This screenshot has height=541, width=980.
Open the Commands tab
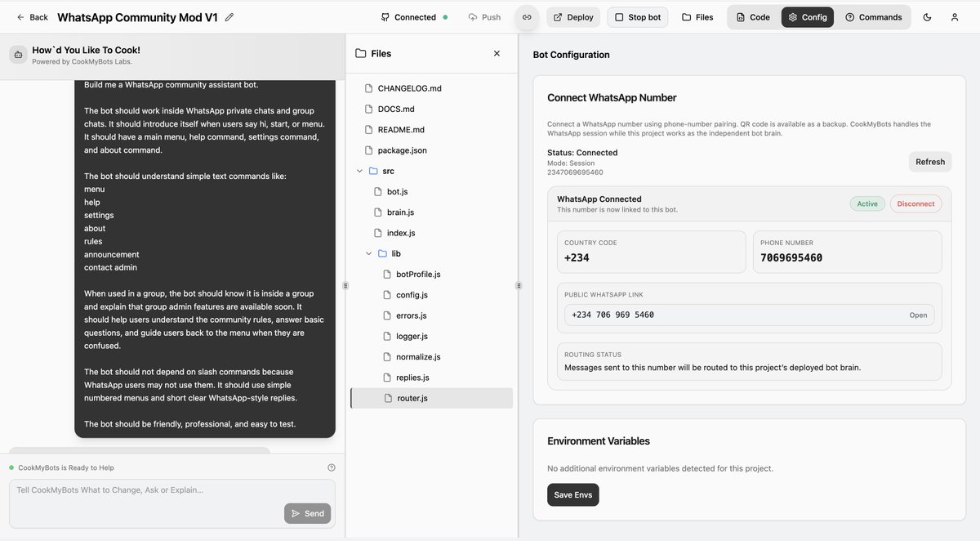point(874,17)
